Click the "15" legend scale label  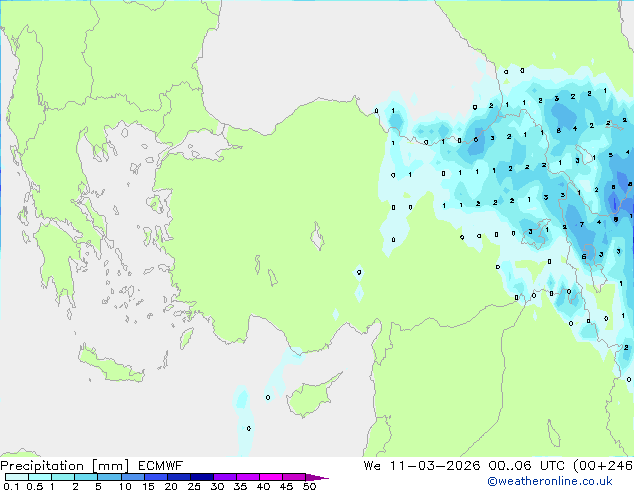pos(148,486)
